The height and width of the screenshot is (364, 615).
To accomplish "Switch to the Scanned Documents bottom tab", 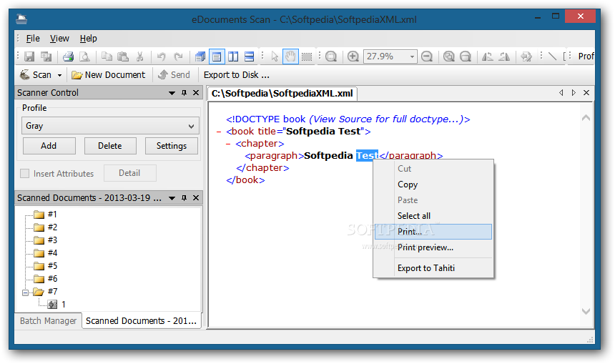I will [141, 321].
